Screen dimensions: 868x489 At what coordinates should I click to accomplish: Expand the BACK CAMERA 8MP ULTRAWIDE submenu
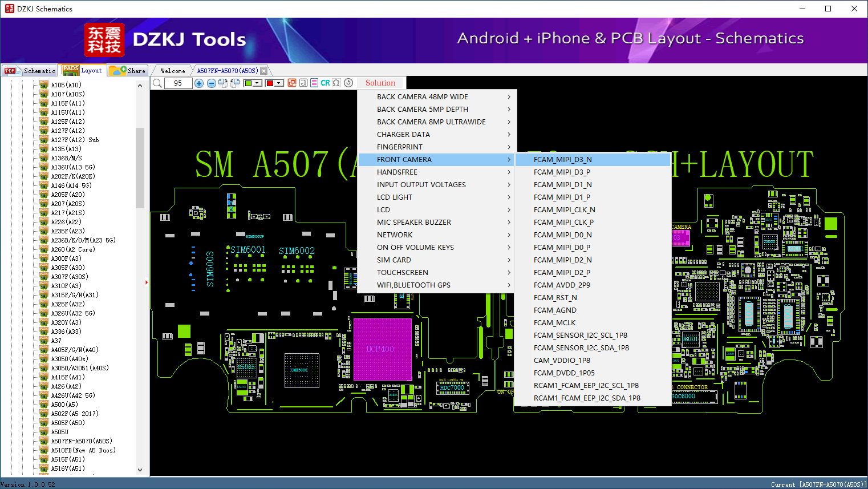(437, 122)
